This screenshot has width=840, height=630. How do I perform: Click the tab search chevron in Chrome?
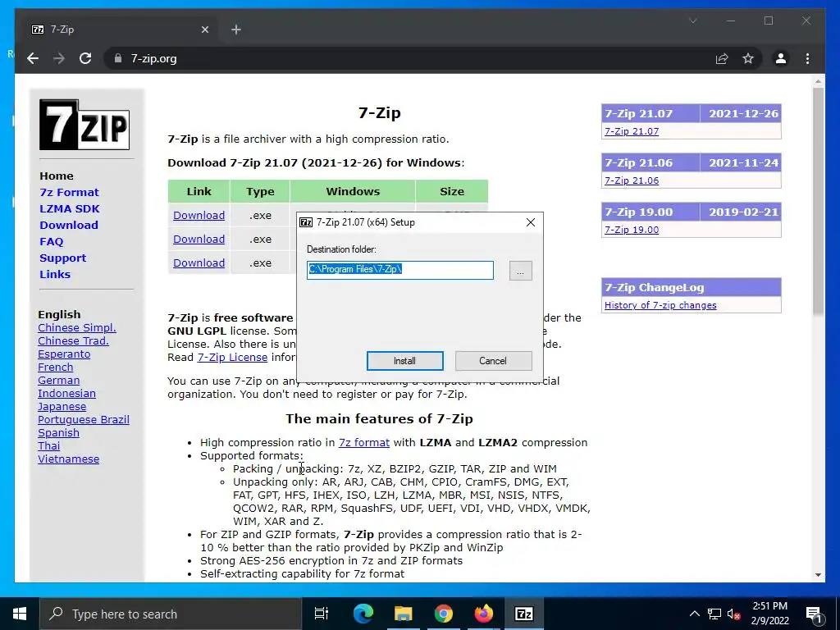tap(692, 21)
